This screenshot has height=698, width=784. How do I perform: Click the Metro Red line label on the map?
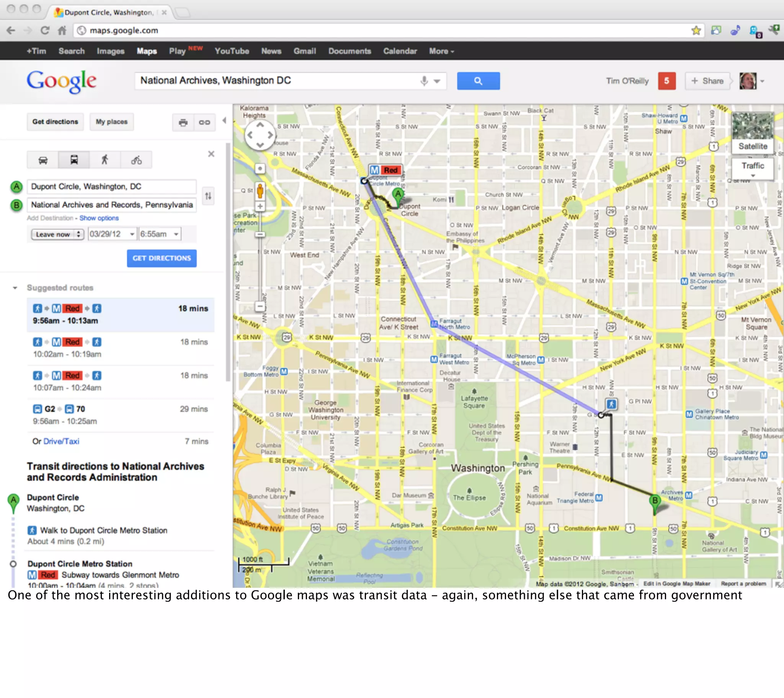385,170
